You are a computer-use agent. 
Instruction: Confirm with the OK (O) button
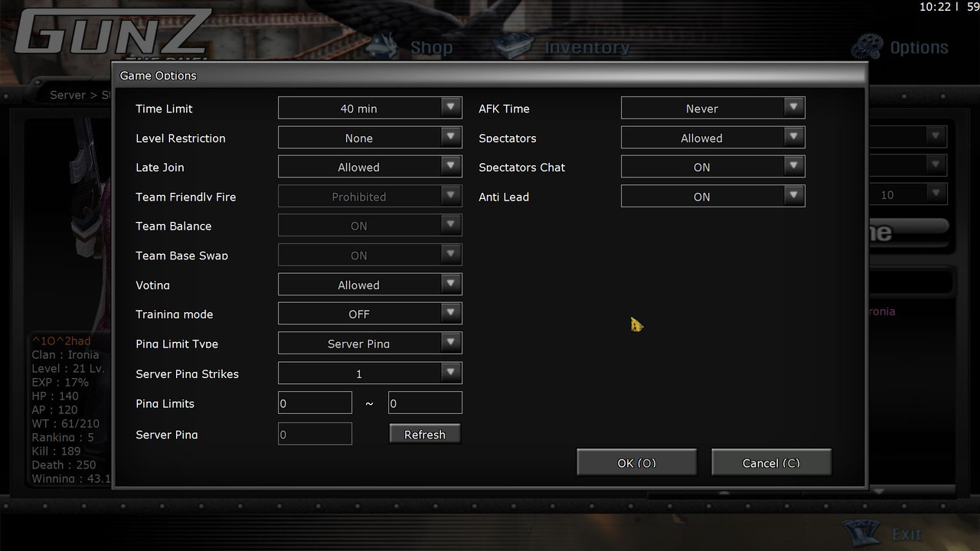pos(636,462)
